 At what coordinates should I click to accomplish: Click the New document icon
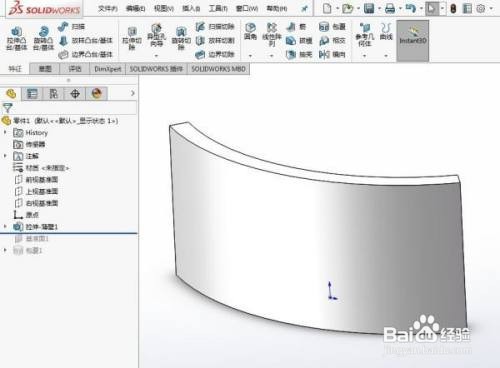[x=327, y=8]
